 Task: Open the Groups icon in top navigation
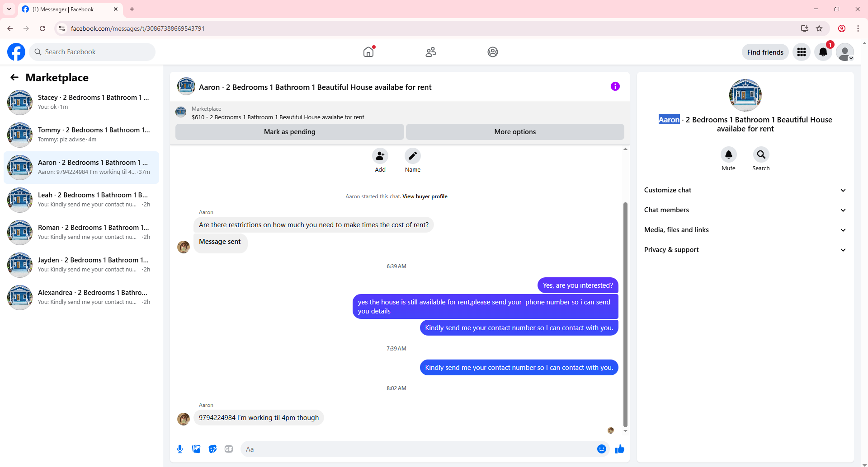(493, 52)
